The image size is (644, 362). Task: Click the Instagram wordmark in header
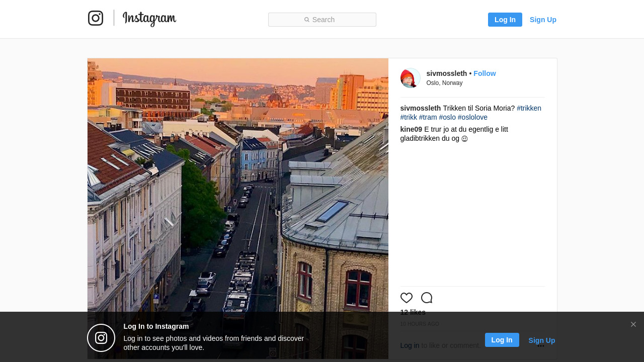149,19
